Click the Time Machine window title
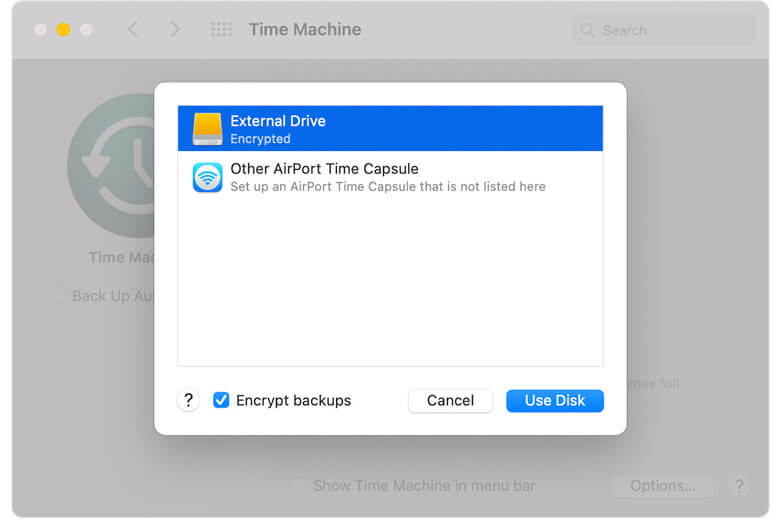The image size is (784, 520). (305, 30)
